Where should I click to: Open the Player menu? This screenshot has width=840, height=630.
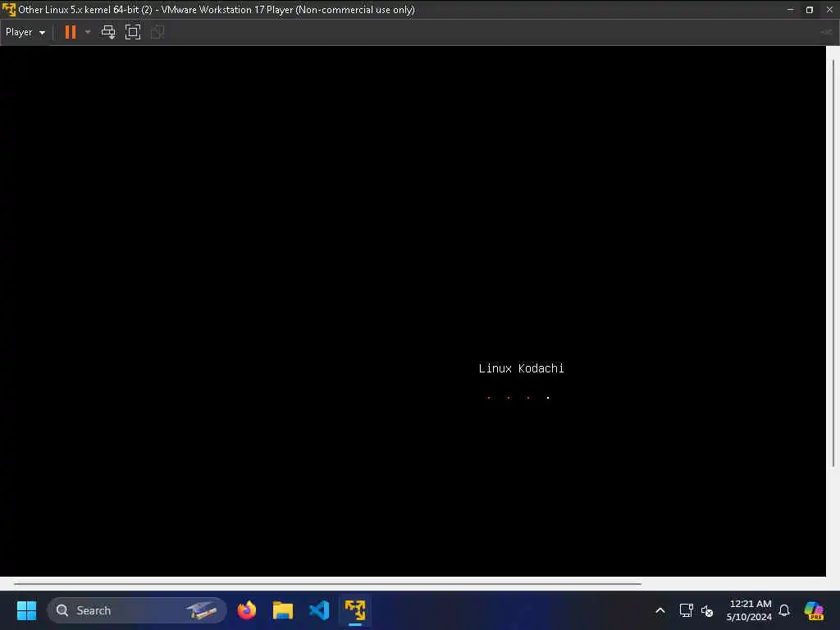[25, 32]
